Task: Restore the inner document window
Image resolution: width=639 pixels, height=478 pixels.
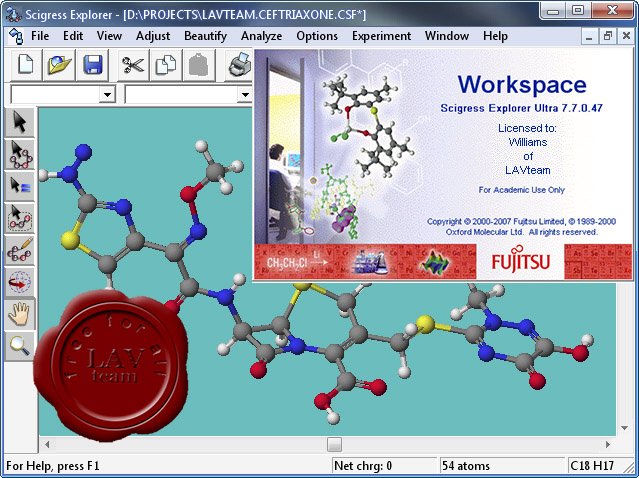Action: [607, 37]
